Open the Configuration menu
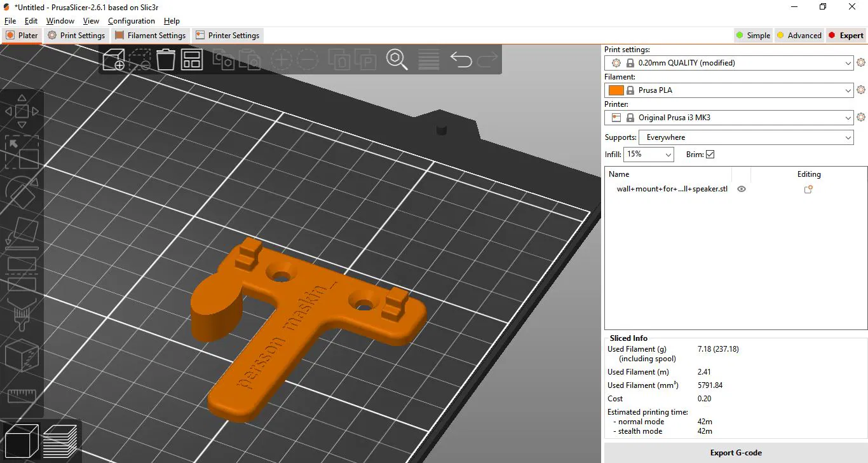 pos(132,21)
